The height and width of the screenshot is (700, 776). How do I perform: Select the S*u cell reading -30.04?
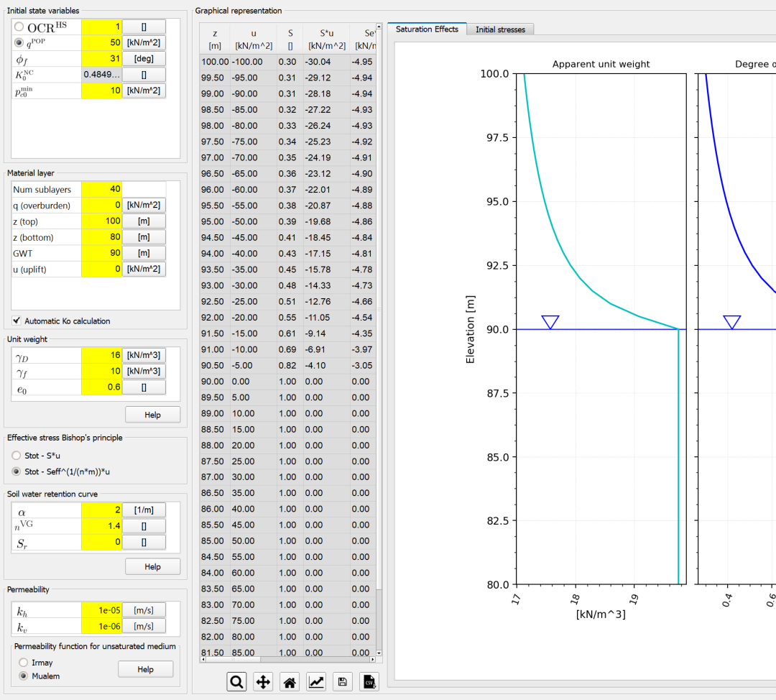(327, 62)
